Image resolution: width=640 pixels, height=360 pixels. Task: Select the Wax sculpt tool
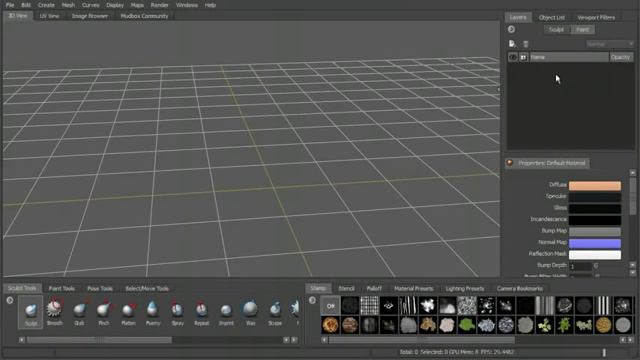click(251, 312)
